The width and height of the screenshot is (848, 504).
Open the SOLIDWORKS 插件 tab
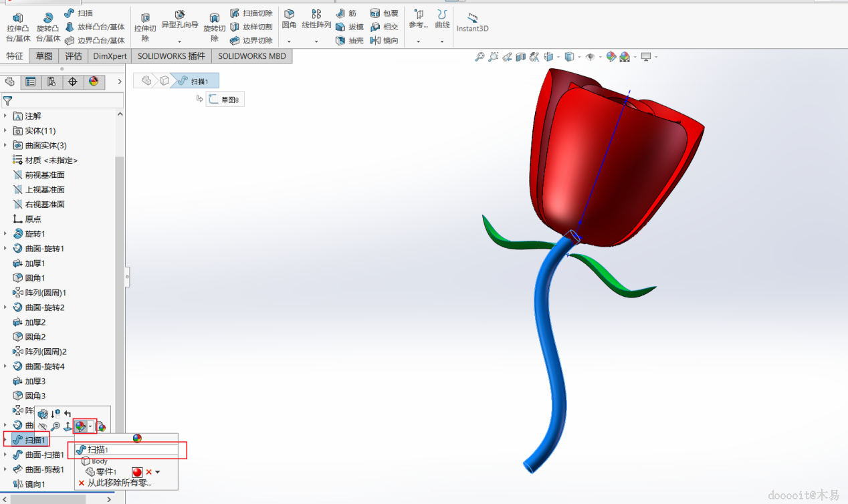click(x=171, y=56)
